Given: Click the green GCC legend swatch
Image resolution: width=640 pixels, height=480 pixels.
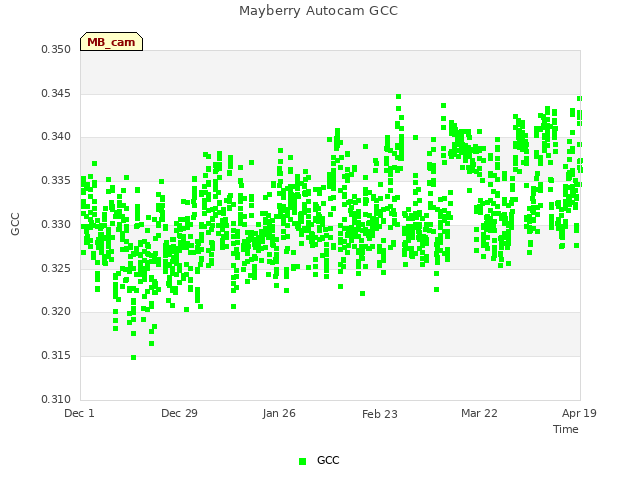Looking at the screenshot, I should click(302, 461).
